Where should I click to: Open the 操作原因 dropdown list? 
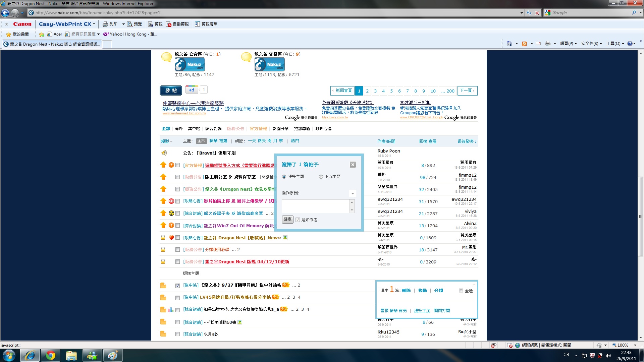coord(352,193)
